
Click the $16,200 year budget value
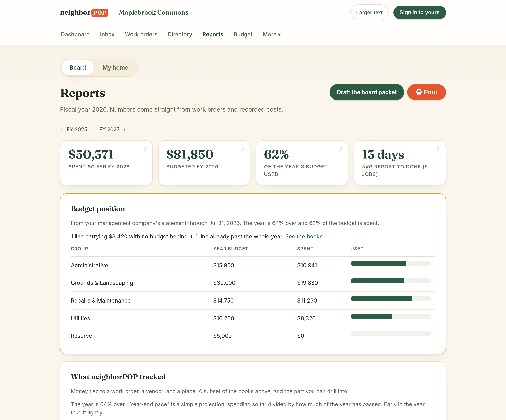pos(224,318)
